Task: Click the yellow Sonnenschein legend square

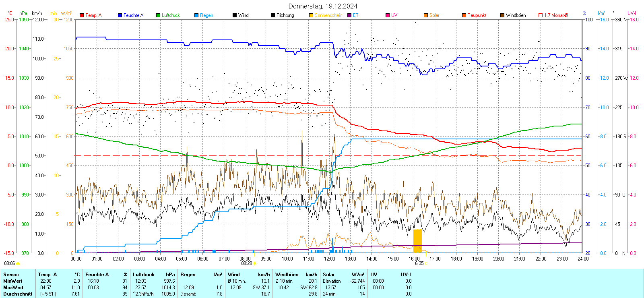Action: click(x=311, y=15)
